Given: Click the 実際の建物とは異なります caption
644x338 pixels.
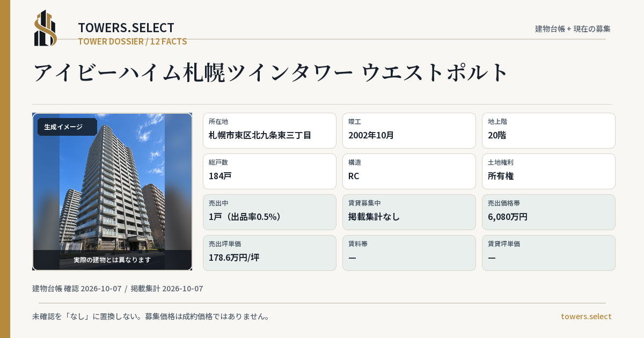Looking at the screenshot, I should tap(112, 260).
